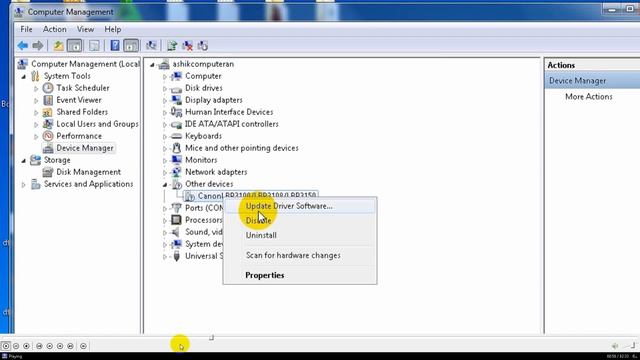640x360 pixels.
Task: Expand the Ports (COM) category arrow
Action: tap(165, 209)
